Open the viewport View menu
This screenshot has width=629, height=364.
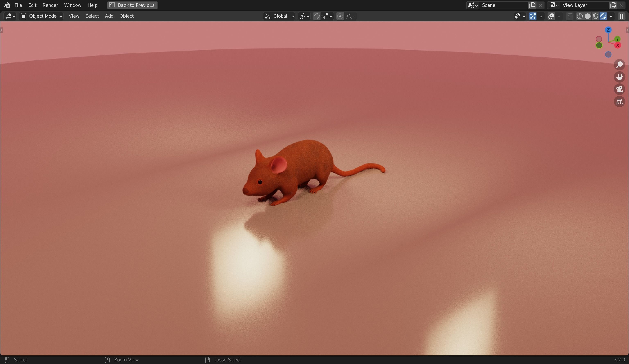(x=74, y=16)
